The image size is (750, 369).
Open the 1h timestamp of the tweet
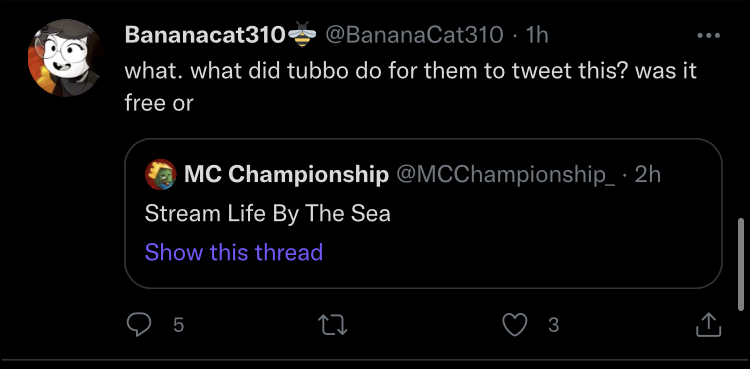pyautogui.click(x=537, y=34)
